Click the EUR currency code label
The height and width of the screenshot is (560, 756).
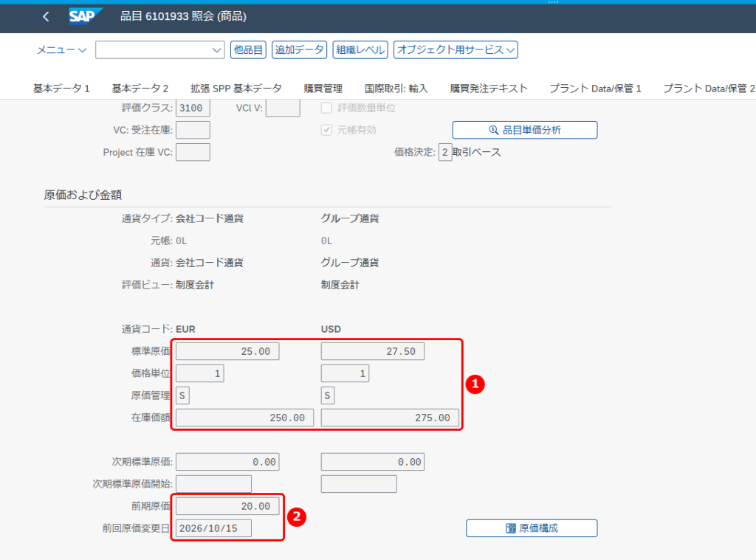tap(185, 329)
